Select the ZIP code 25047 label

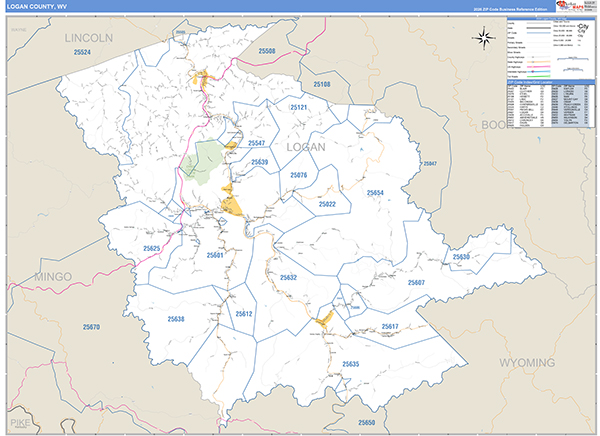[430, 163]
